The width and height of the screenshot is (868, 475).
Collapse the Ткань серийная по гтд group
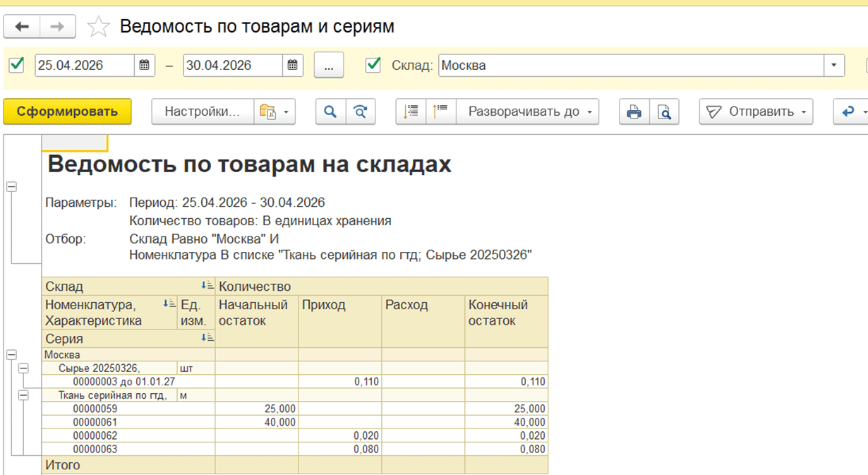[23, 395]
